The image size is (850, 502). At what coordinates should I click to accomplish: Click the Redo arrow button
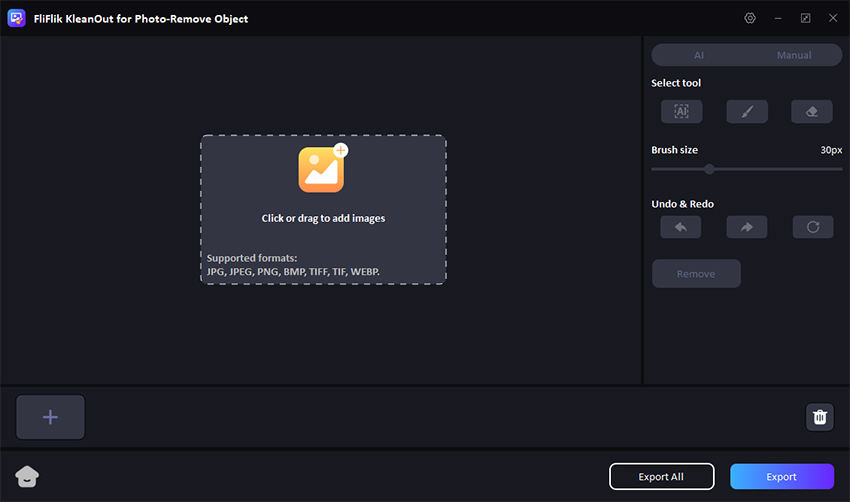coord(746,227)
